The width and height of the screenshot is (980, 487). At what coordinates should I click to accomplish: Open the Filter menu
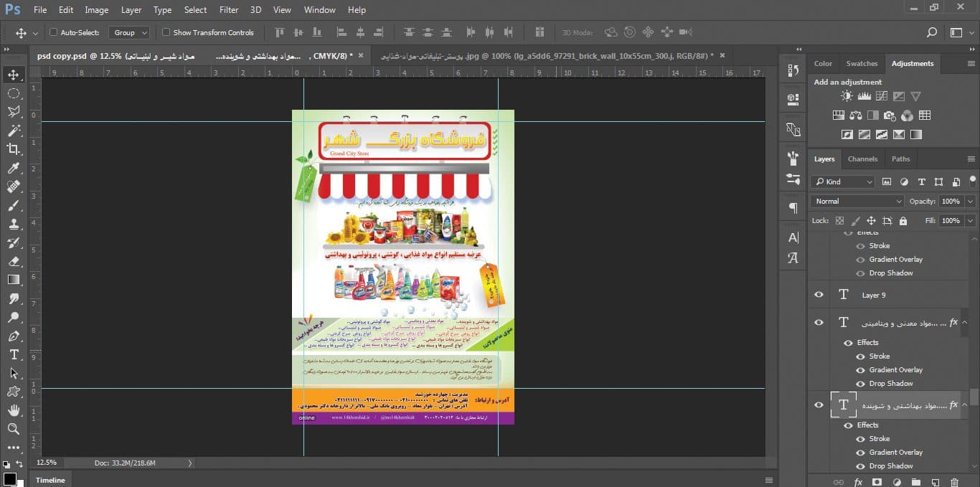[x=229, y=10]
